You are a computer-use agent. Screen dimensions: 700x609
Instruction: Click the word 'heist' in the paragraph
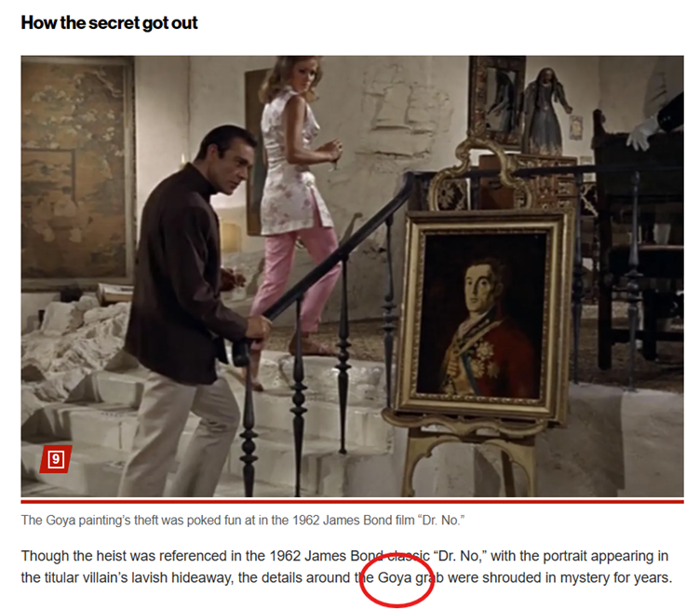click(109, 556)
